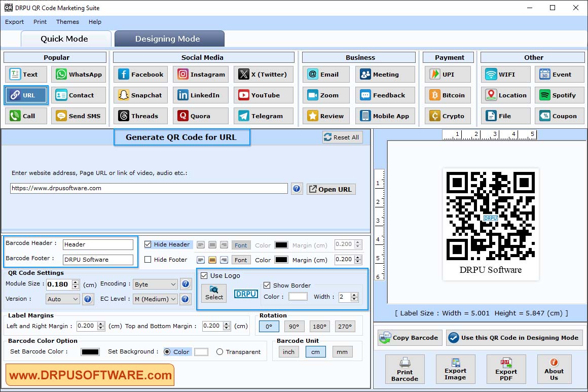588x392 pixels.
Task: Open the Snapchat QR code option
Action: click(140, 95)
